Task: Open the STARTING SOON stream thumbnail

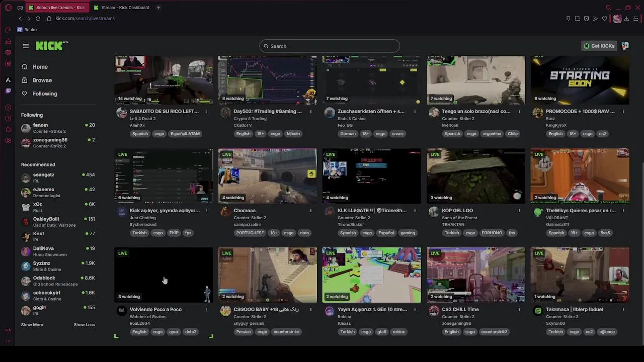Action: point(580,80)
